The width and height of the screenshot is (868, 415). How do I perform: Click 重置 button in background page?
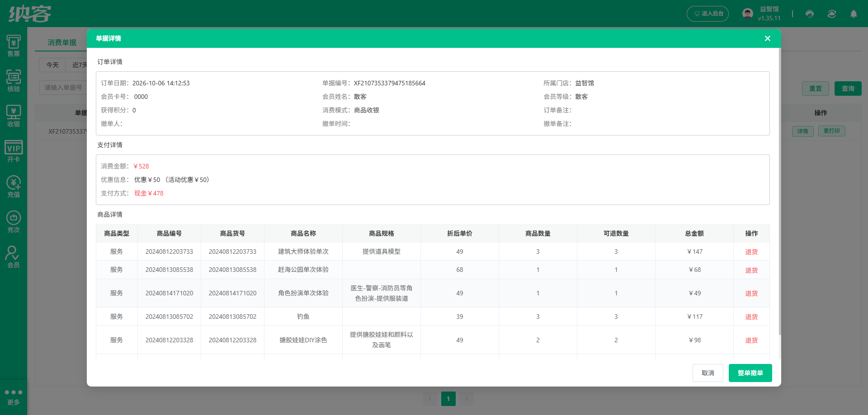tap(816, 89)
